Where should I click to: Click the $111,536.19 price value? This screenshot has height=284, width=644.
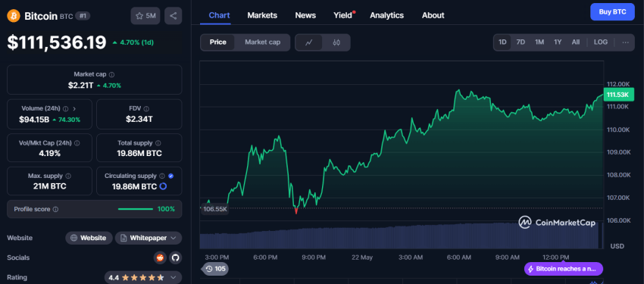click(x=57, y=42)
